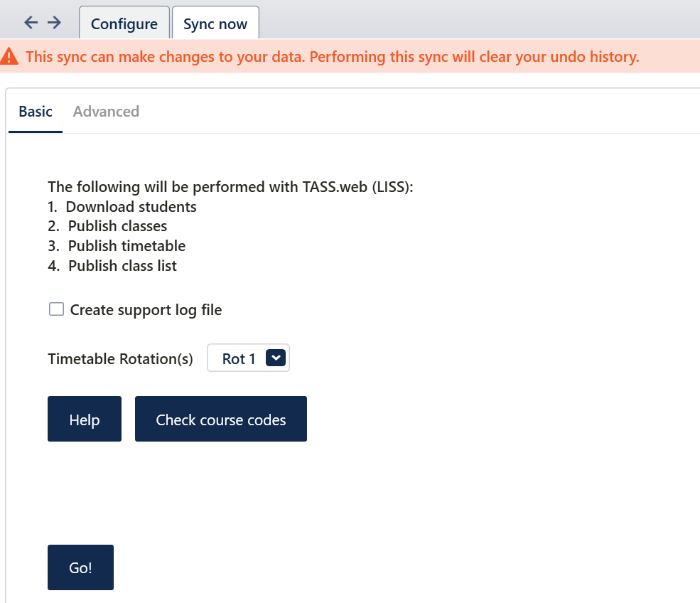Click the Timetable Rotation(s) label
Image resolution: width=700 pixels, height=603 pixels.
[x=120, y=359]
